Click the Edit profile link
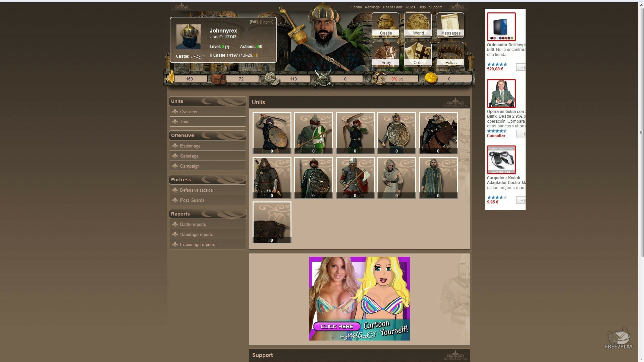The width and height of the screenshot is (644, 362). click(x=254, y=22)
